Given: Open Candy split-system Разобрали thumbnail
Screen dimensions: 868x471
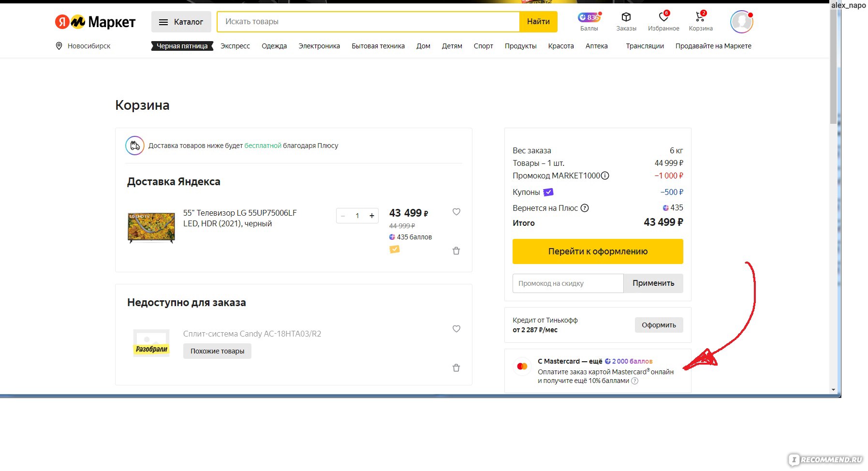Looking at the screenshot, I should pos(151,343).
